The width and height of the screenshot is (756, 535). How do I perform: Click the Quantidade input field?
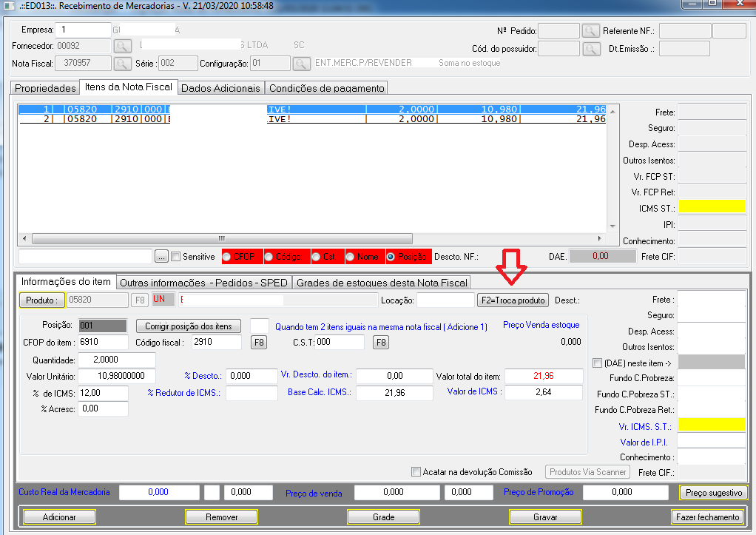point(124,360)
